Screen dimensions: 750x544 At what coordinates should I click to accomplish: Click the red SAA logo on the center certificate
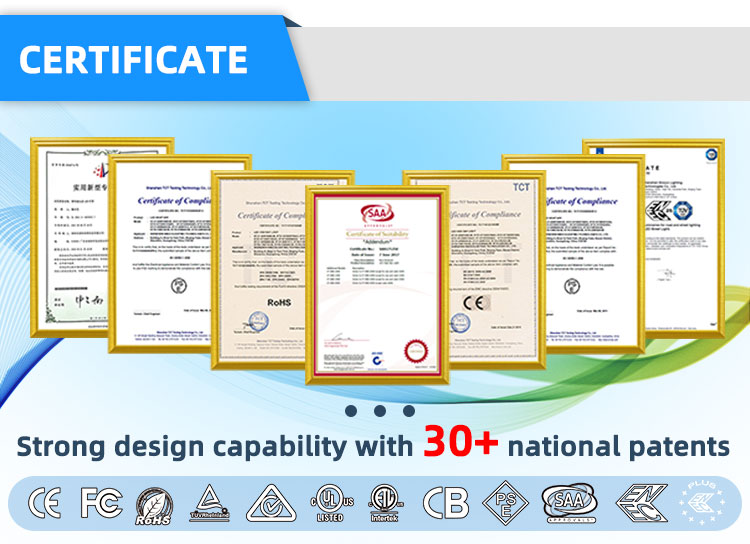[377, 213]
